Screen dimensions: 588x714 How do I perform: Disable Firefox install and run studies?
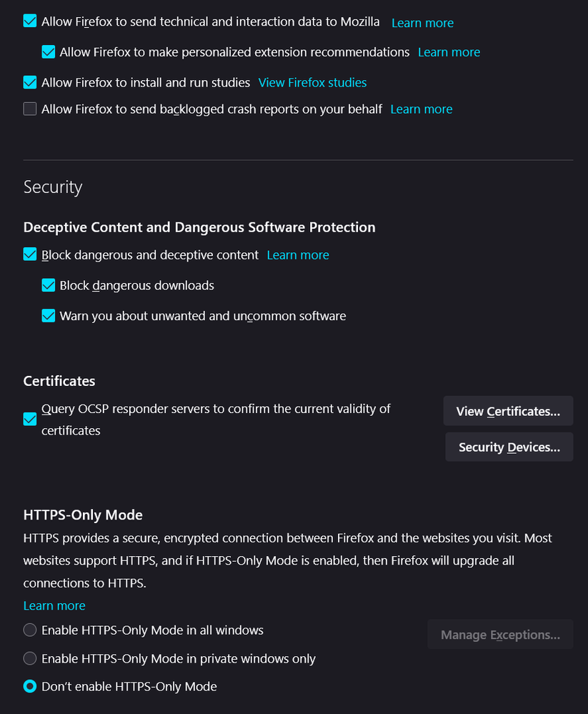coord(30,82)
